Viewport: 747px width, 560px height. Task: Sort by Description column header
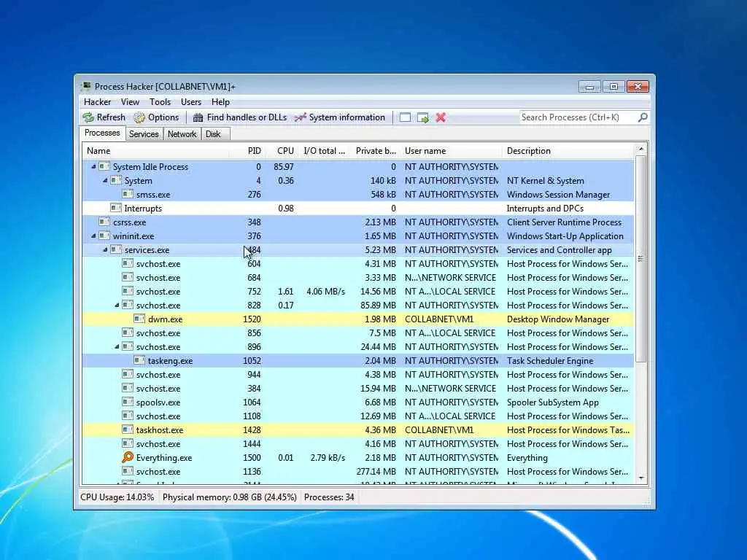pos(568,151)
